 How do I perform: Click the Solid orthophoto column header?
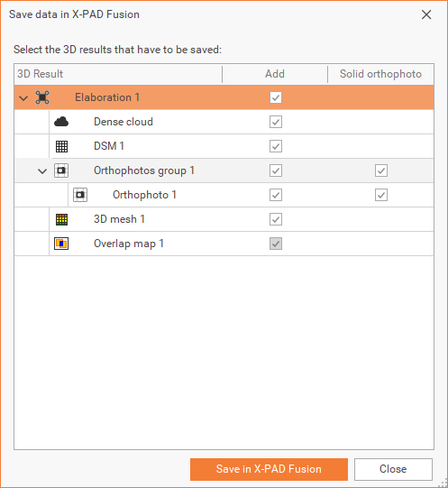pyautogui.click(x=380, y=74)
